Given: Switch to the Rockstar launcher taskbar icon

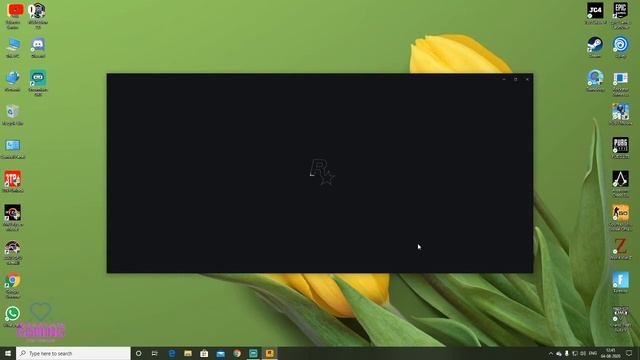Looking at the screenshot, I should tap(269, 353).
